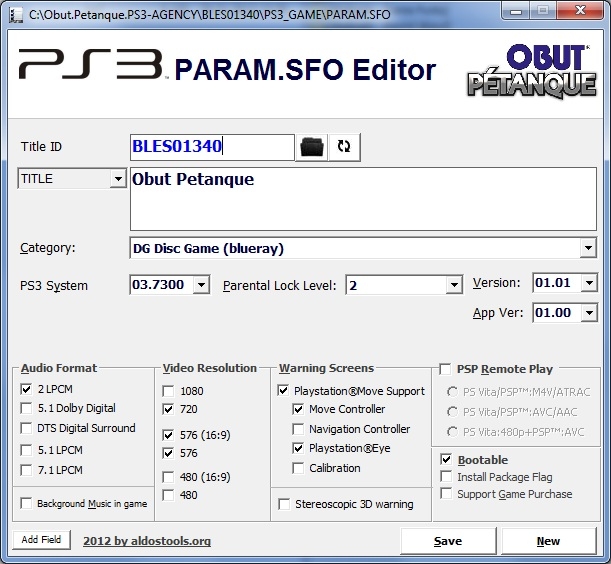This screenshot has height=564, width=611.
Task: Uncheck the plain 576 resolution
Action: 168,453
